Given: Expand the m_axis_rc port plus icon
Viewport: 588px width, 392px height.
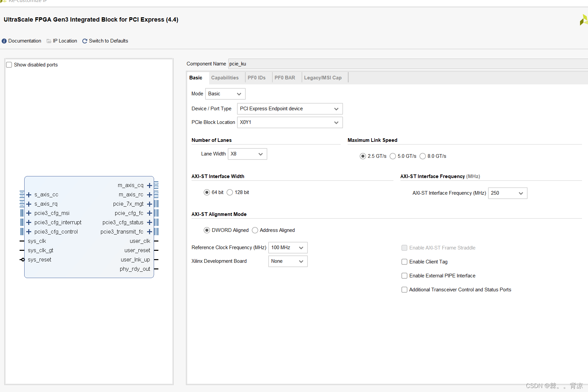Looking at the screenshot, I should tap(149, 195).
